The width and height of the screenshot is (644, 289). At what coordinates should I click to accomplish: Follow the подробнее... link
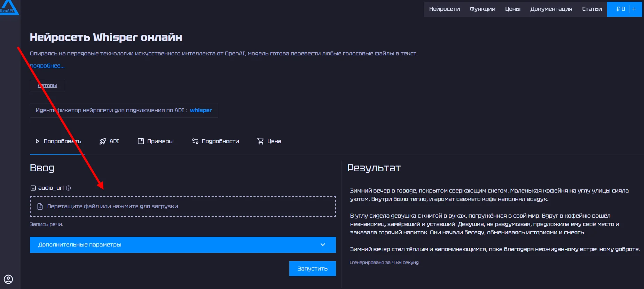coord(47,66)
